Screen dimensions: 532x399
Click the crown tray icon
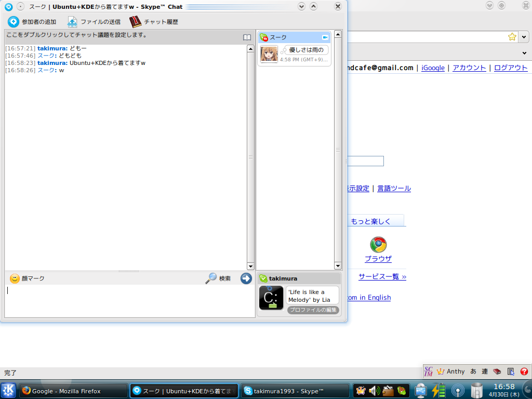pos(361,391)
